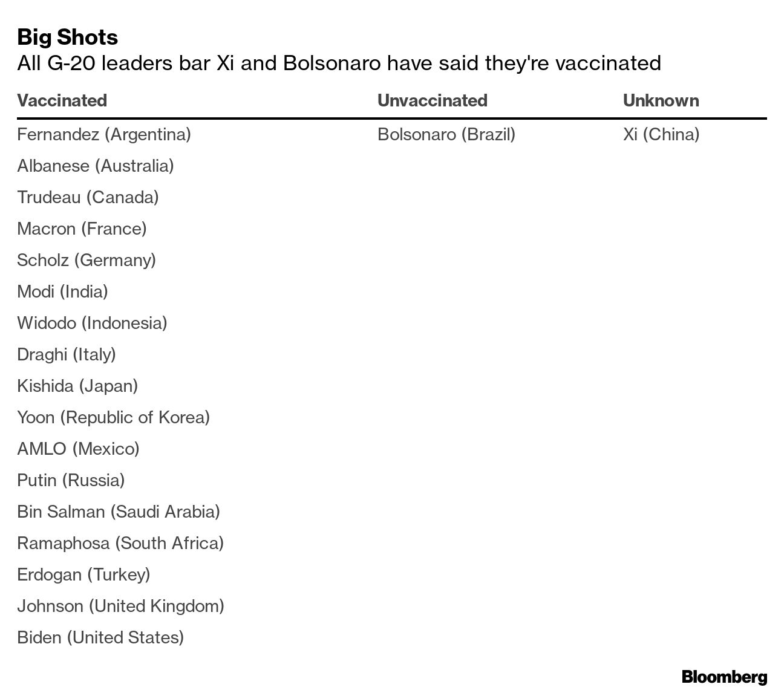Select the Unvaccinated column header
The width and height of the screenshot is (784, 693).
coord(432,100)
